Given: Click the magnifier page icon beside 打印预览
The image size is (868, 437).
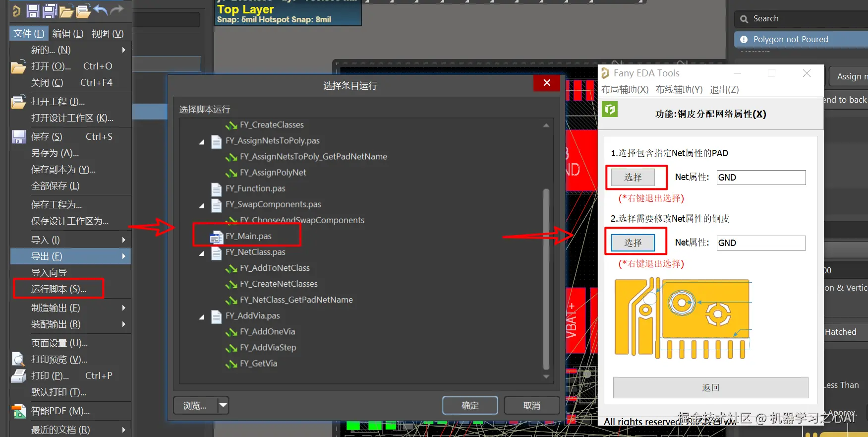Looking at the screenshot, I should click(x=18, y=359).
